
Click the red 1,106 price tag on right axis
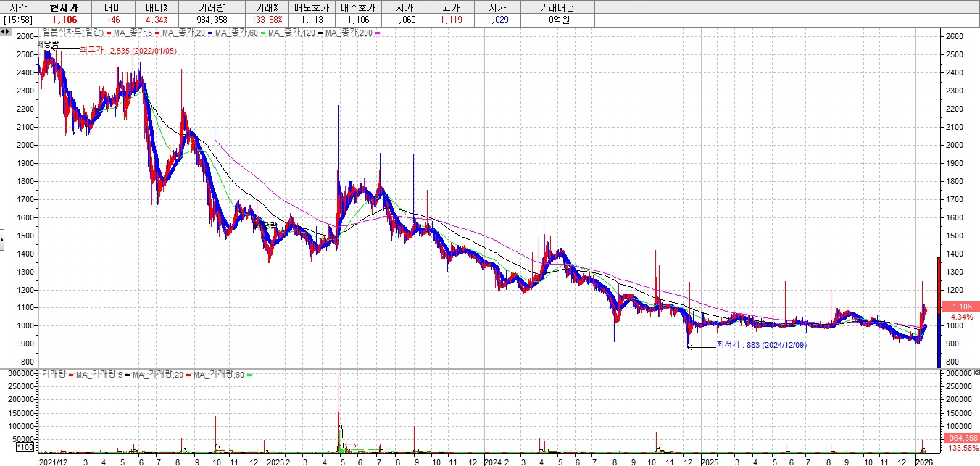(x=960, y=307)
